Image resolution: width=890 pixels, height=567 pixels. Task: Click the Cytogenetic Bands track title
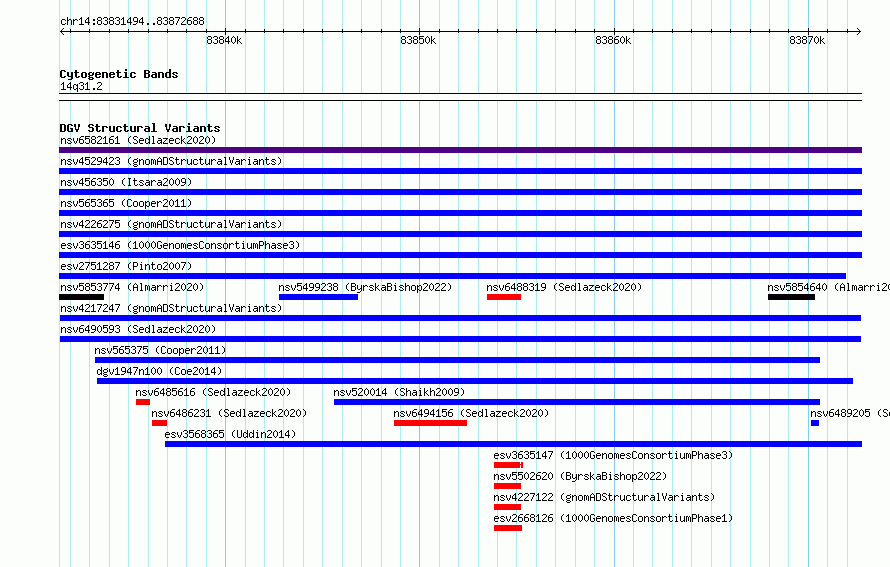pyautogui.click(x=119, y=74)
